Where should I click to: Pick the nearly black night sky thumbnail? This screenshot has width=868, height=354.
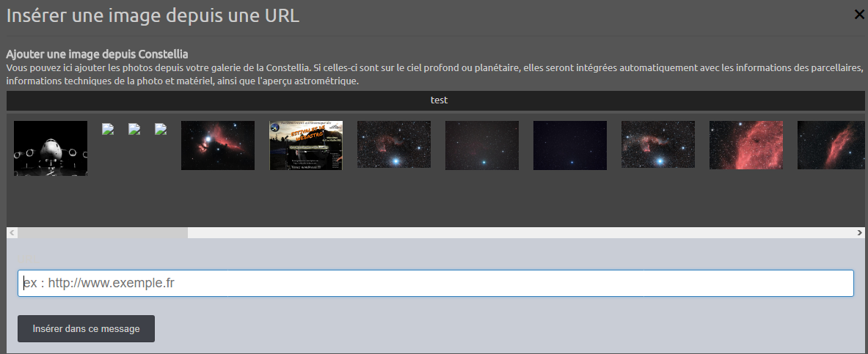click(569, 145)
